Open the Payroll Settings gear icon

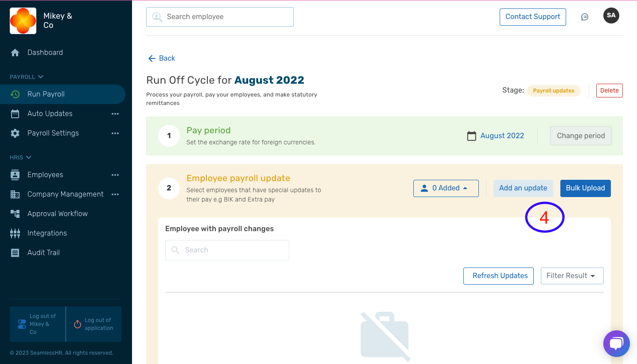click(15, 133)
